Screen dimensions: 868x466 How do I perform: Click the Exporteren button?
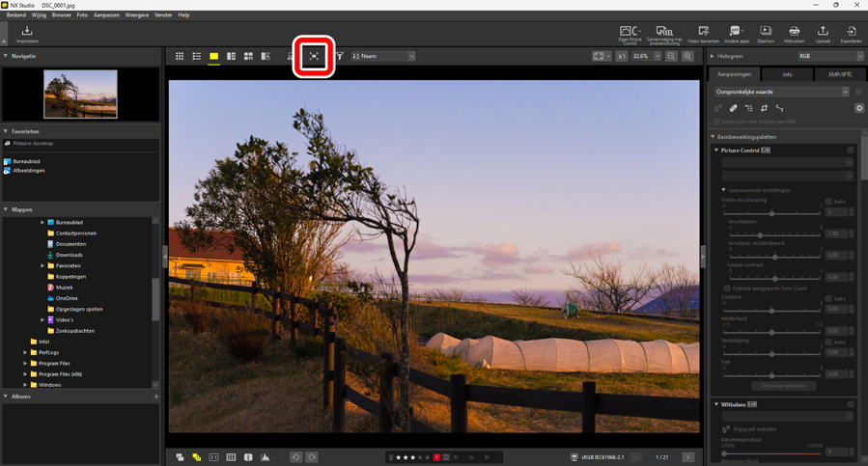[851, 35]
